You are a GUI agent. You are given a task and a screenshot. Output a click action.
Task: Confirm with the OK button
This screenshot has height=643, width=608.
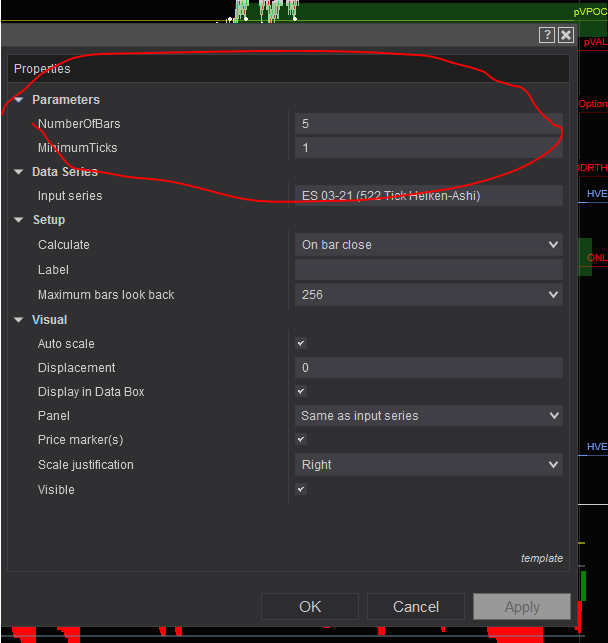point(310,607)
